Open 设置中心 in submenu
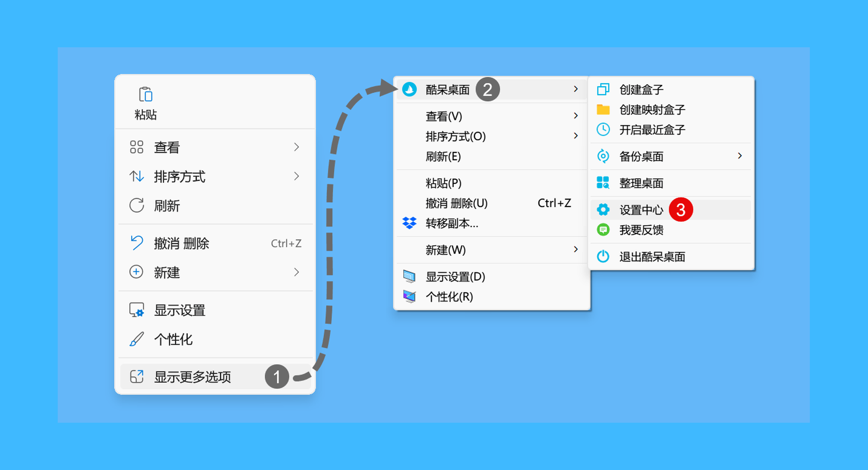Image resolution: width=868 pixels, height=470 pixels. [671, 210]
